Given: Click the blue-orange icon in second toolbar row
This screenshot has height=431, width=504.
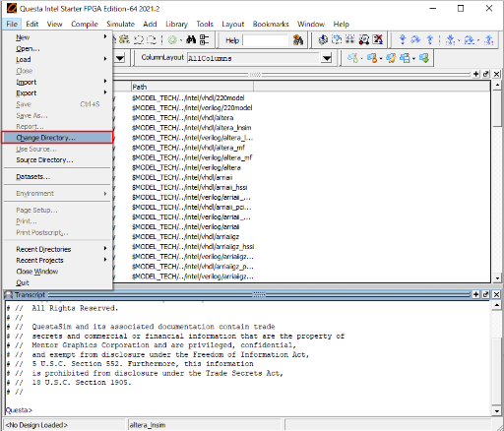Looking at the screenshot, I should pos(372,58).
